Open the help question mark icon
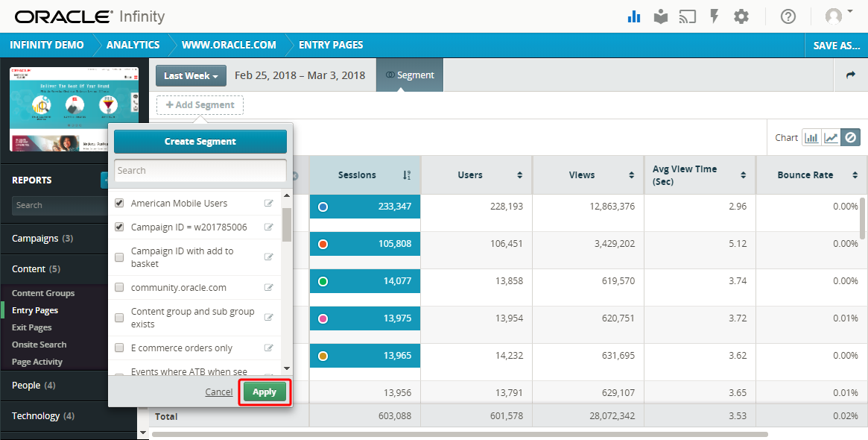Image resolution: width=868 pixels, height=440 pixels. [788, 16]
